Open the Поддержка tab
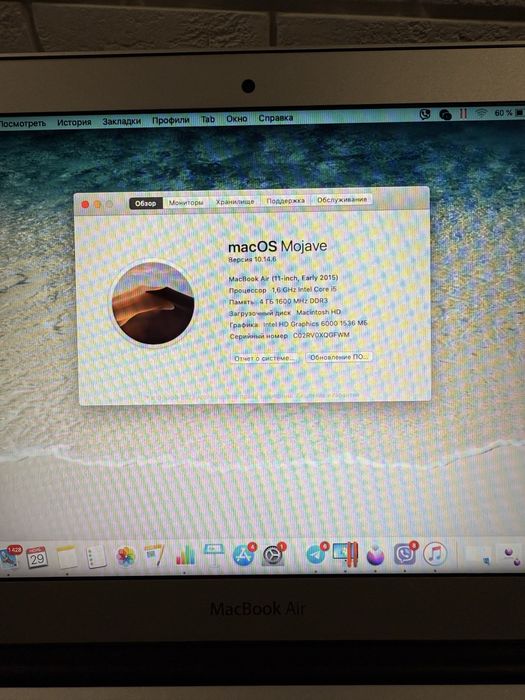 point(286,201)
